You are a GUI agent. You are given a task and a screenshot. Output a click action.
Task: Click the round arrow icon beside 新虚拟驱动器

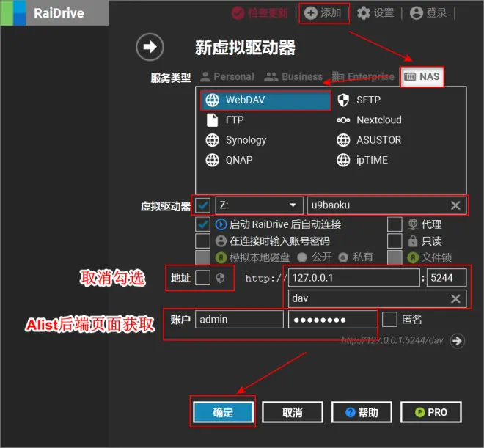[x=150, y=47]
